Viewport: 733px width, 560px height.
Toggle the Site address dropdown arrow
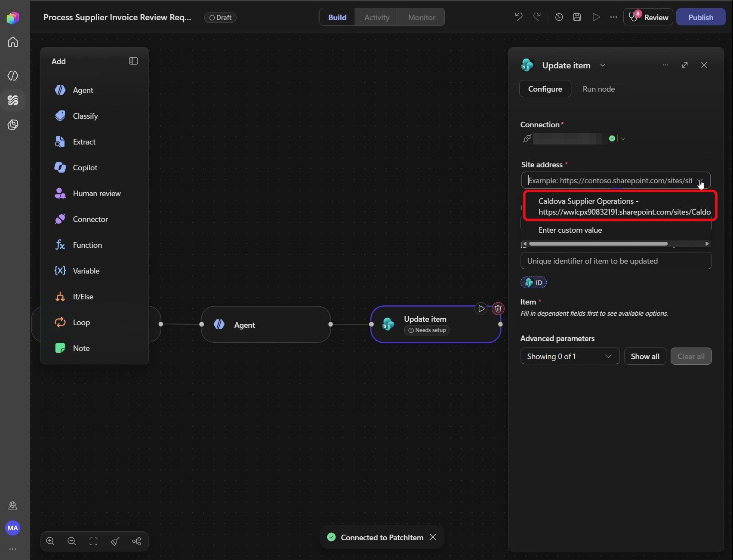[699, 181]
